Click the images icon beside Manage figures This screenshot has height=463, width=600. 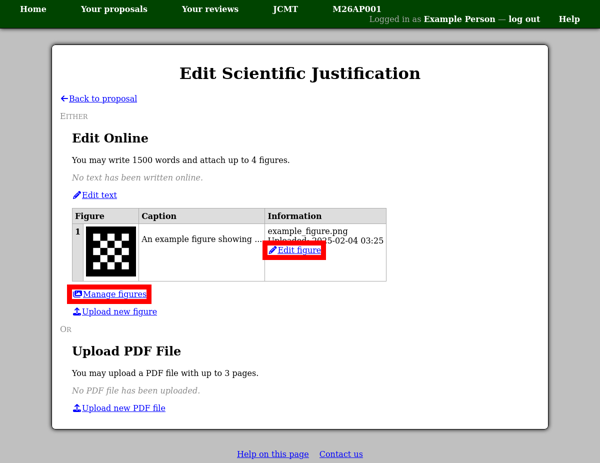(77, 294)
